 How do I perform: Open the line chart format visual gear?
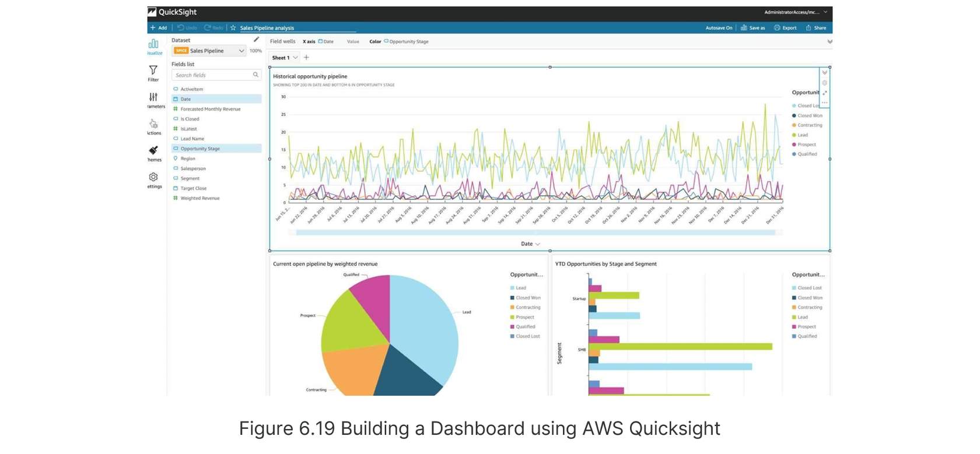coord(825,83)
